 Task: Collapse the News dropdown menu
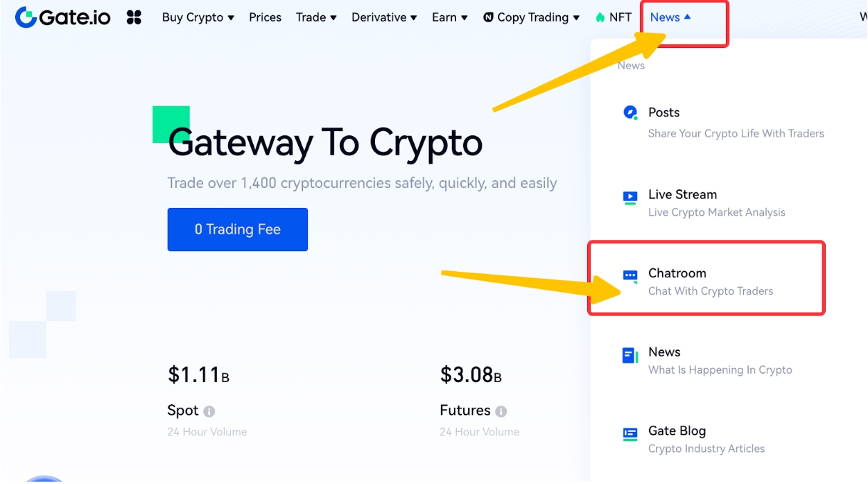[670, 17]
